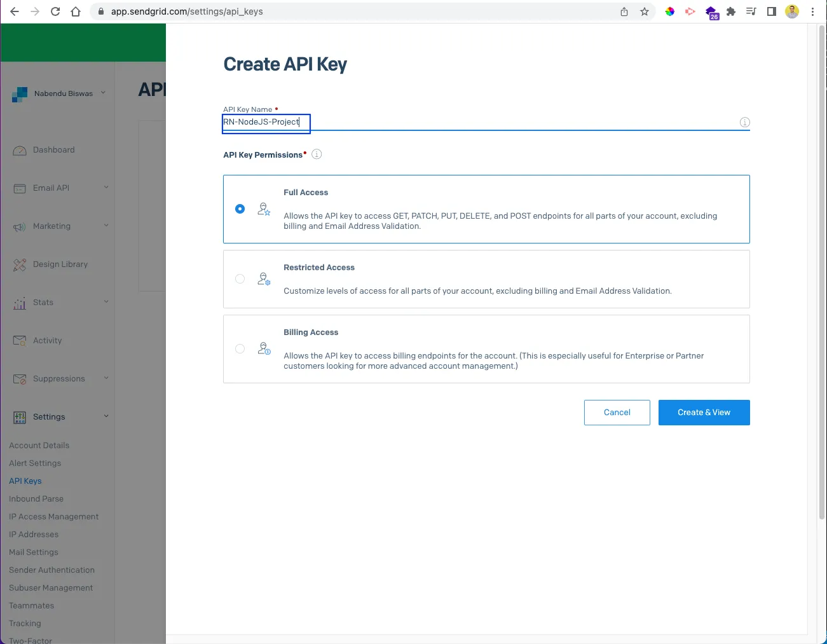Image resolution: width=827 pixels, height=644 pixels.
Task: Click the Dashboard sidebar label
Action: (54, 150)
